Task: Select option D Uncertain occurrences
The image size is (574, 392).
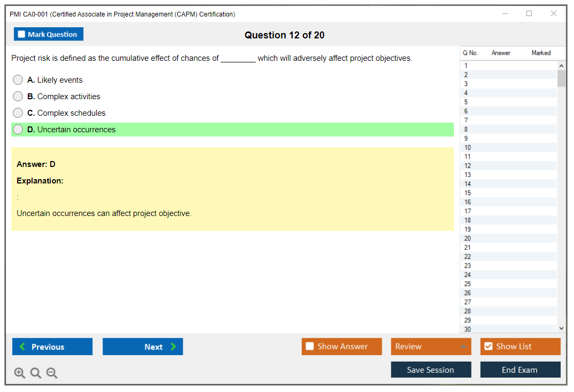Action: tap(18, 130)
